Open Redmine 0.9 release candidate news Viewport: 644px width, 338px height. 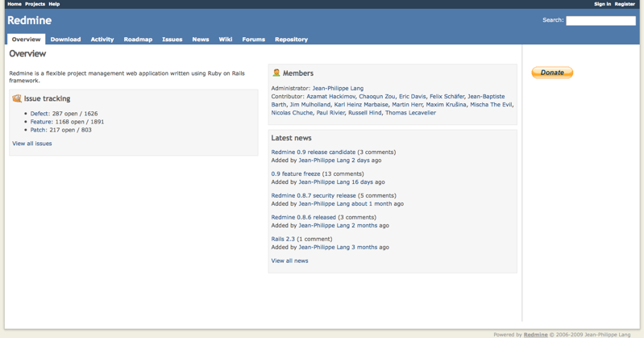coord(314,152)
